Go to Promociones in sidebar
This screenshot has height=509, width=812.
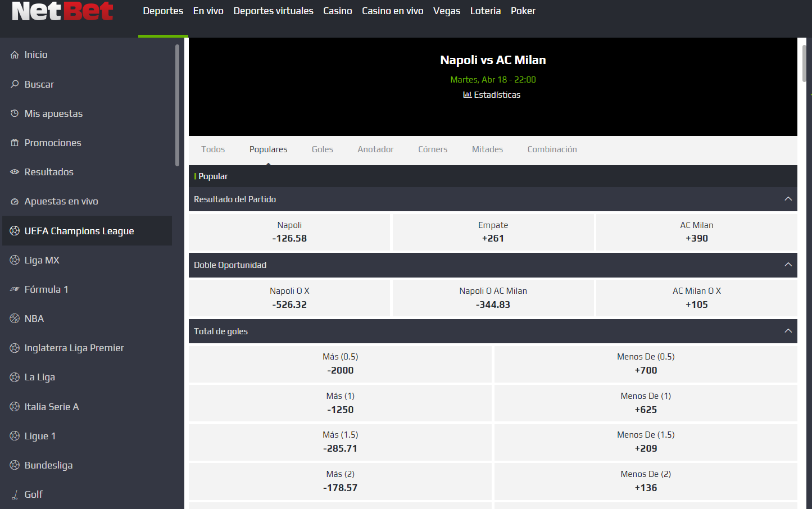coord(53,143)
